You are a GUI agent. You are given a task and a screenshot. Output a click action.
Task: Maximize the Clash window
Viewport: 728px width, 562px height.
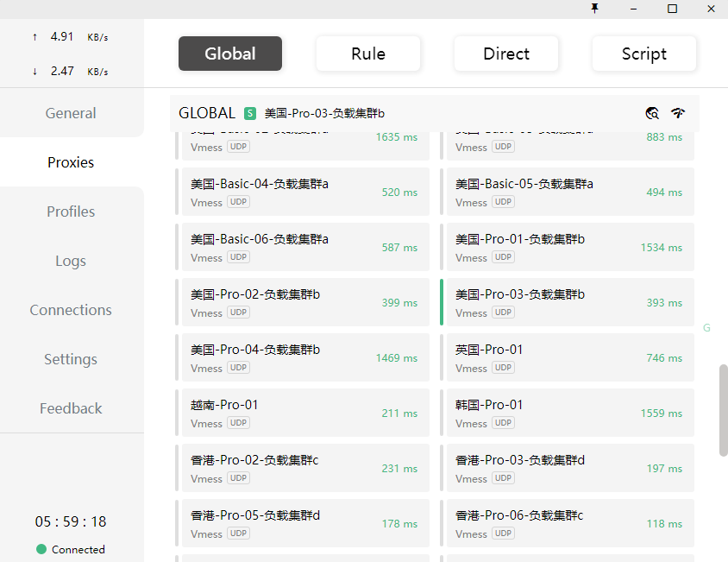[x=672, y=9]
